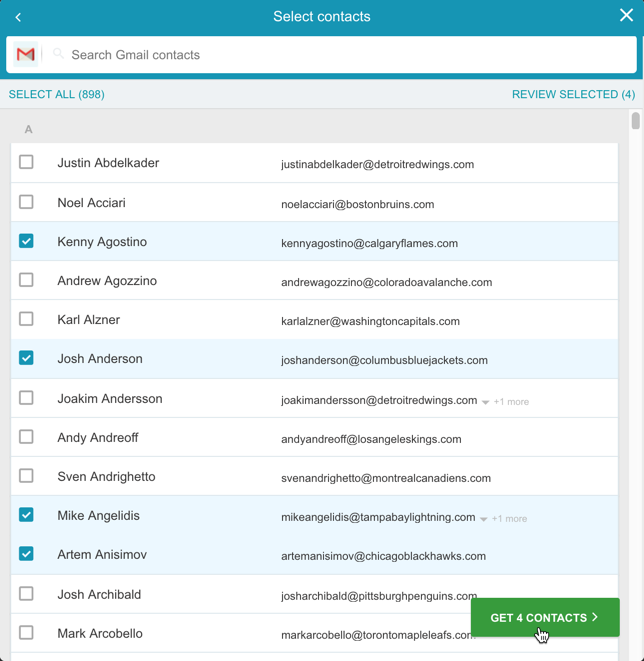Click the A section letter header
Viewport: 644px width, 661px height.
(x=28, y=129)
